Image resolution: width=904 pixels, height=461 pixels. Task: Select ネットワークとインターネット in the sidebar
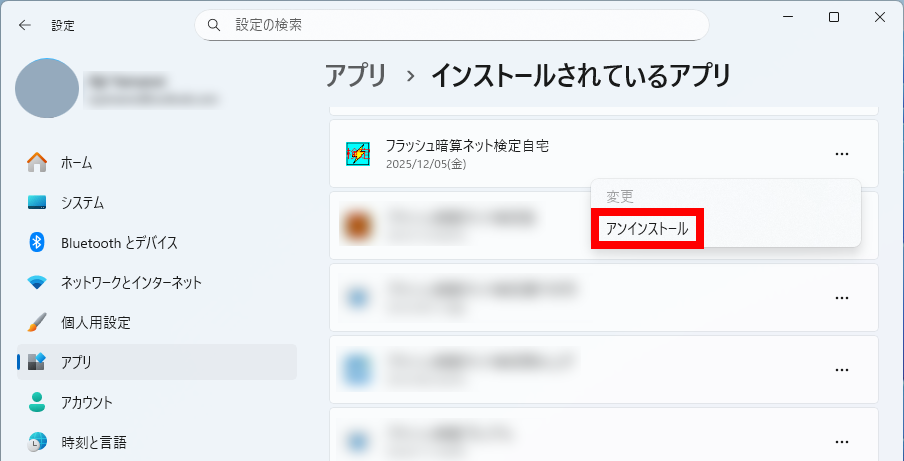(x=131, y=282)
